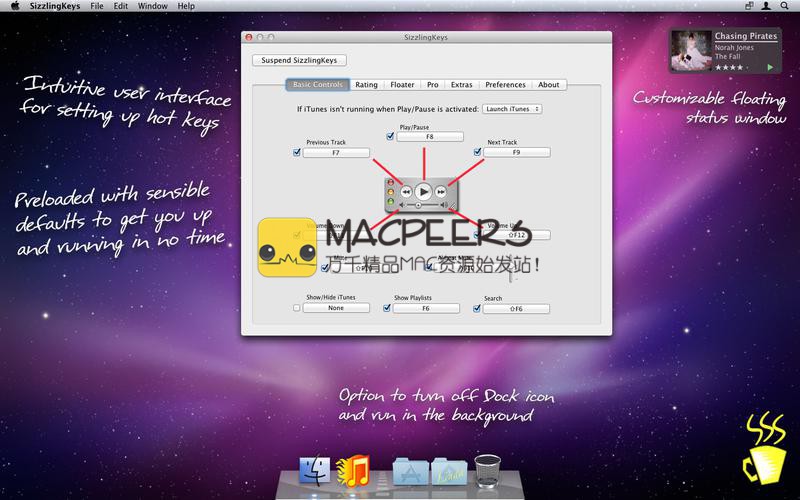Click the Chasing Pirates song title
Screen dimensions: 800x500
tap(745, 36)
